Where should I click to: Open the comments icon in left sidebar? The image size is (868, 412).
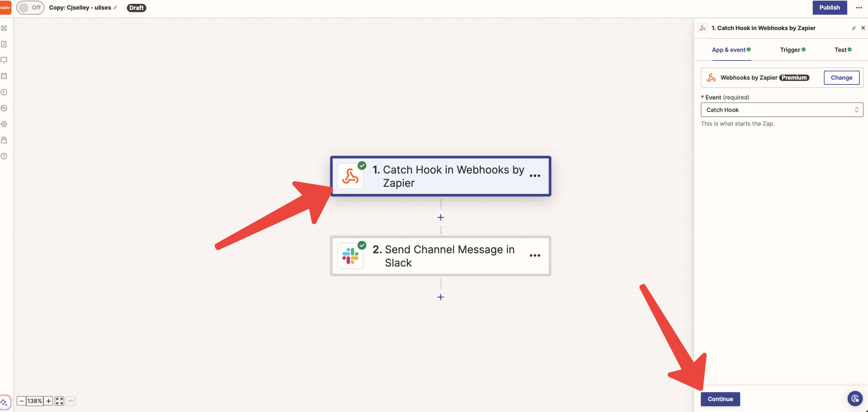coord(4,60)
